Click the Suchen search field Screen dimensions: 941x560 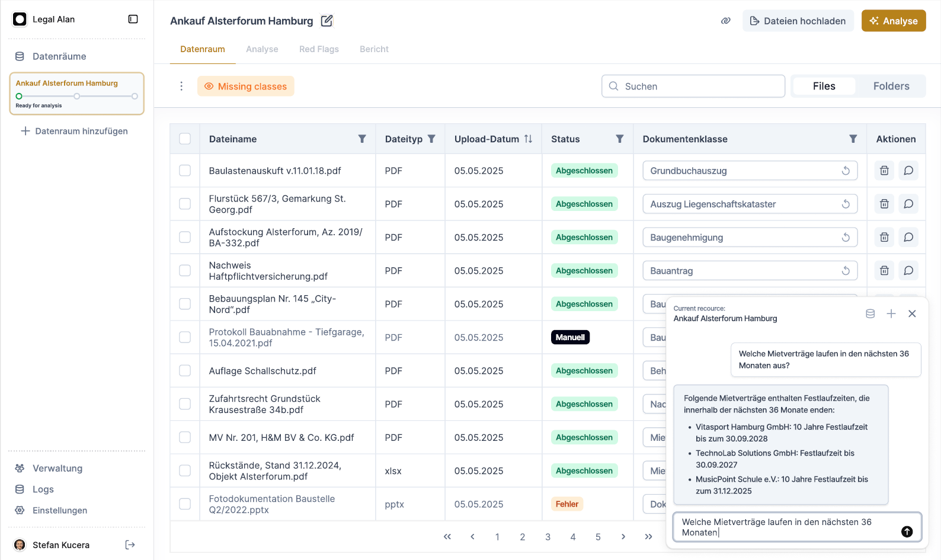pos(693,87)
